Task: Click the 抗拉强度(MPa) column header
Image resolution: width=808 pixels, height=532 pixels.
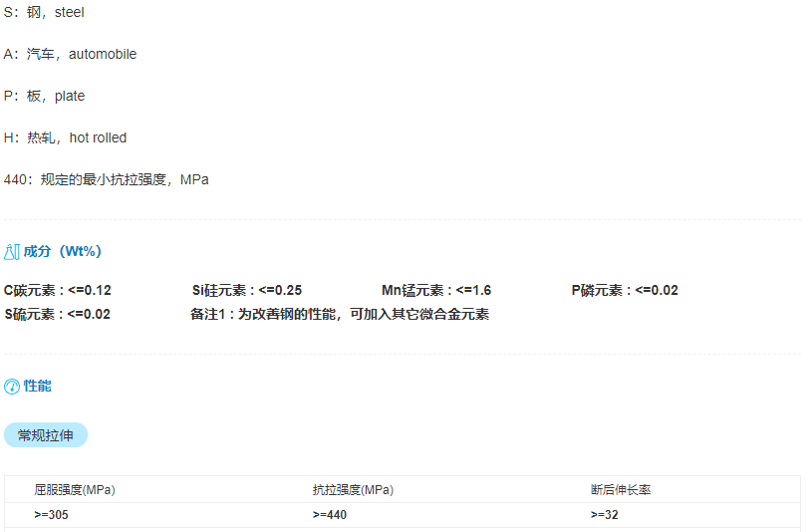Action: pos(353,490)
